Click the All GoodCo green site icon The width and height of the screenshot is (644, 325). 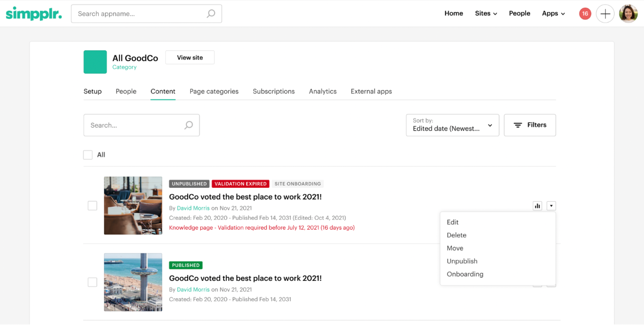tap(95, 62)
